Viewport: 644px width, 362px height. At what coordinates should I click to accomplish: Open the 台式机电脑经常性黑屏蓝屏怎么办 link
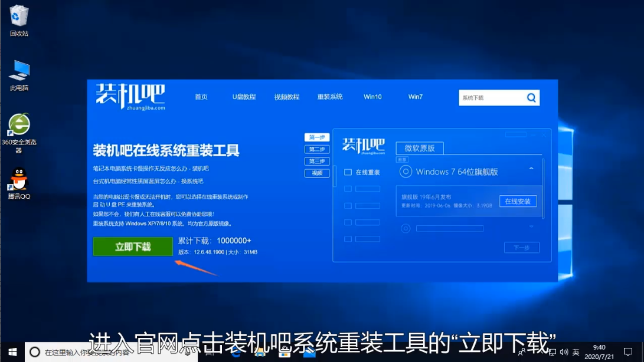(x=148, y=181)
